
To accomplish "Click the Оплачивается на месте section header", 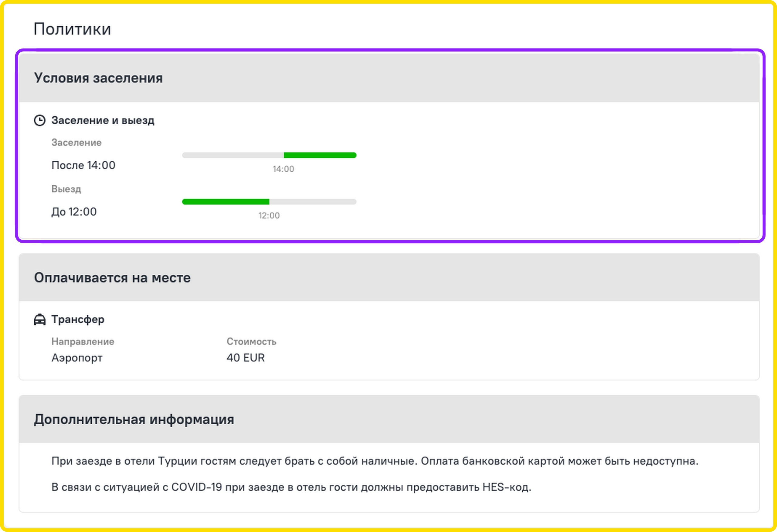I will [x=112, y=278].
